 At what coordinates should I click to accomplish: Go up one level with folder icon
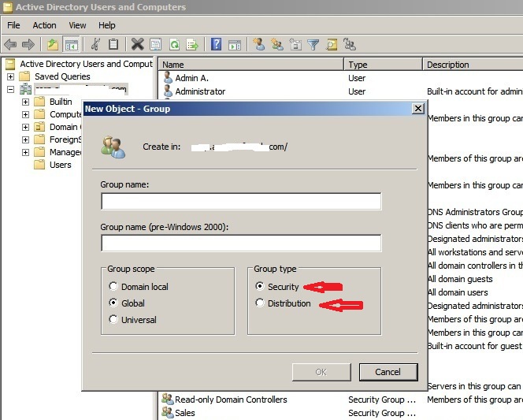point(52,44)
